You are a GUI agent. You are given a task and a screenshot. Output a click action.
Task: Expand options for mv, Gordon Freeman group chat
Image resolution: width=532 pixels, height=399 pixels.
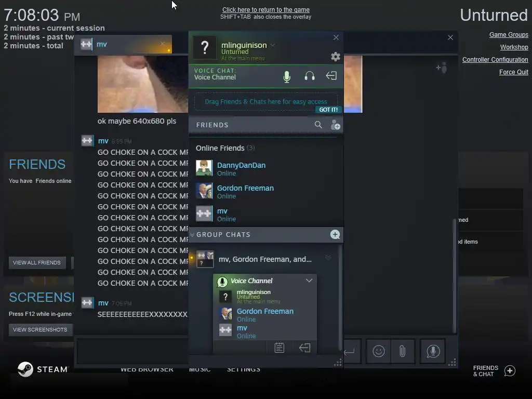pos(328,257)
